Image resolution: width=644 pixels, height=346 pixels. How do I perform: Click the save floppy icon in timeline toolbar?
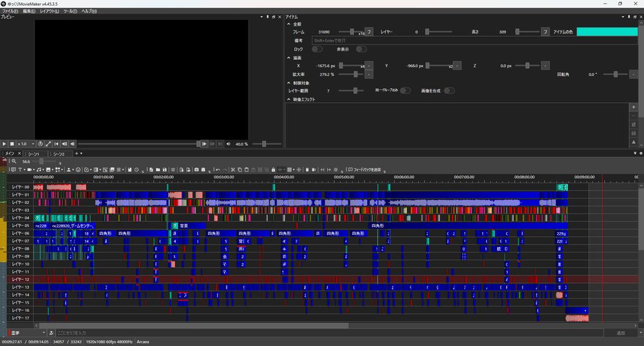(x=165, y=169)
